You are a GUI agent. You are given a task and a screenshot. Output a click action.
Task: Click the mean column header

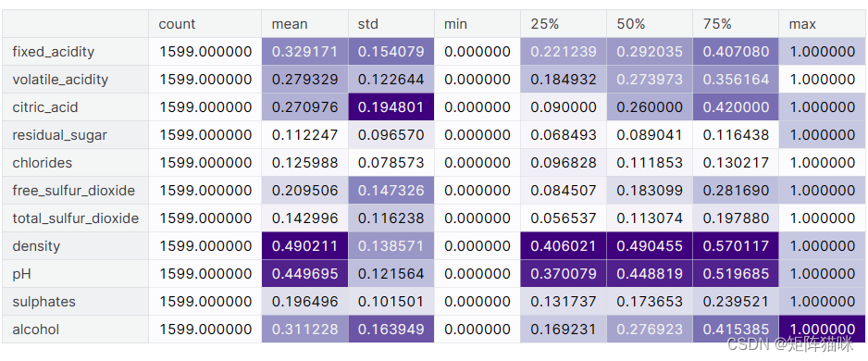click(x=305, y=24)
